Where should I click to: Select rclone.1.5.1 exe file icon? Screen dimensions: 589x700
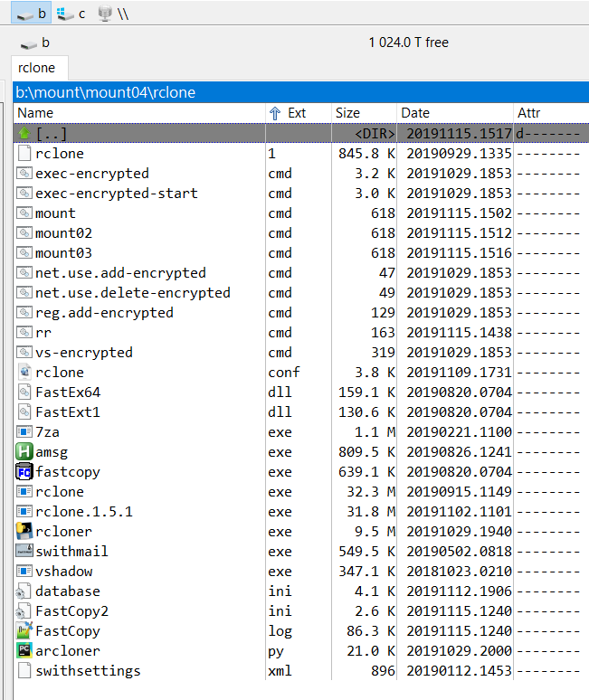pos(24,512)
